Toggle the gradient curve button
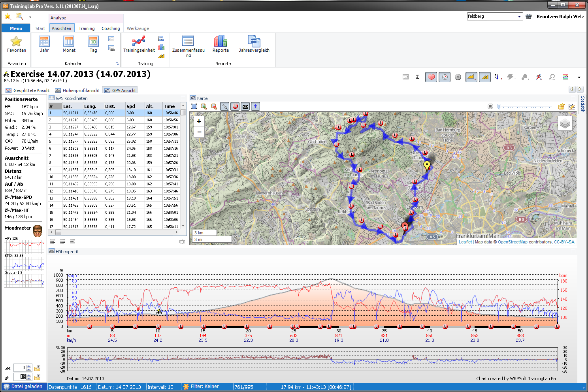The image size is (588, 392). pyautogui.click(x=485, y=77)
